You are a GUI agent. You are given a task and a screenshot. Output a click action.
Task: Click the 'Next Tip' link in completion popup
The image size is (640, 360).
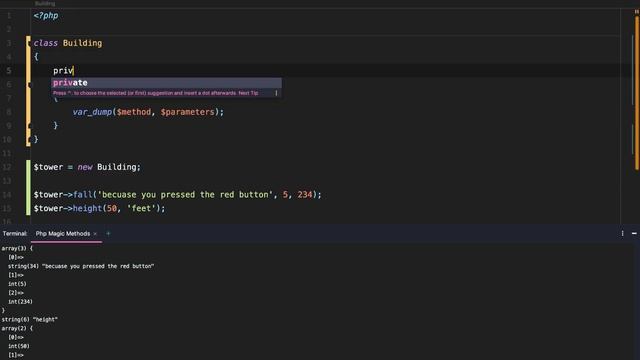pyautogui.click(x=248, y=93)
